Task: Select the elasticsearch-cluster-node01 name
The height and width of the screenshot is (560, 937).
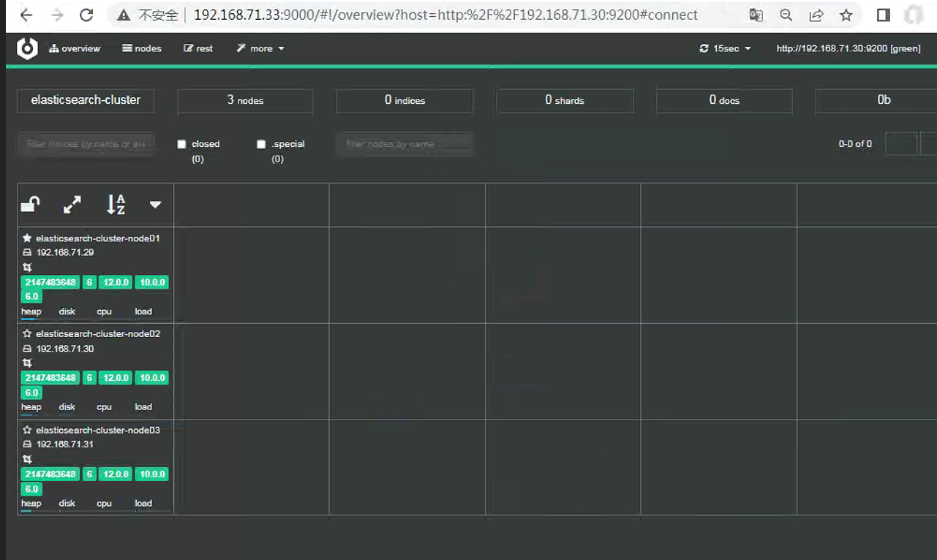Action: (x=98, y=238)
